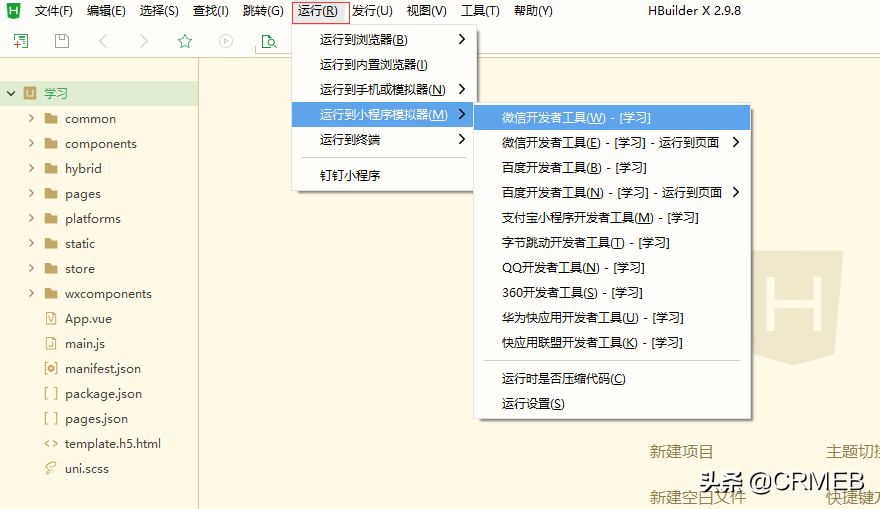
Task: Open the 工具(T) menu
Action: (x=480, y=11)
